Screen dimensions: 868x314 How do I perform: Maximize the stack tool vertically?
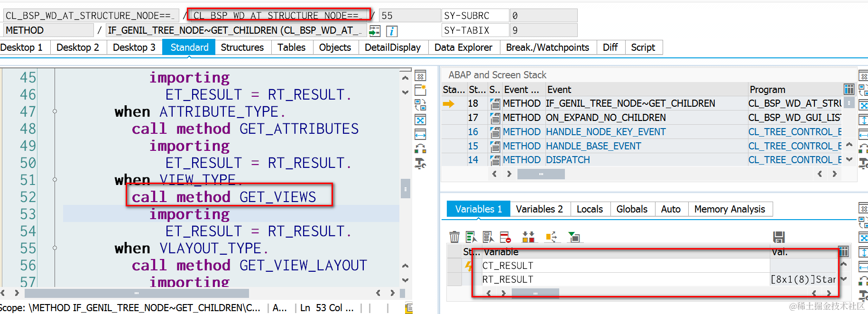point(864,120)
